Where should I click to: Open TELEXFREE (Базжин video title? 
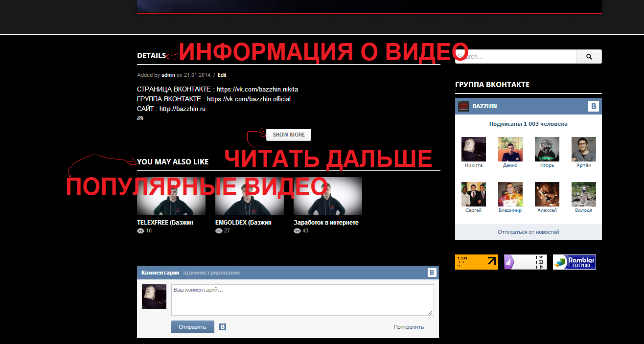pyautogui.click(x=165, y=223)
